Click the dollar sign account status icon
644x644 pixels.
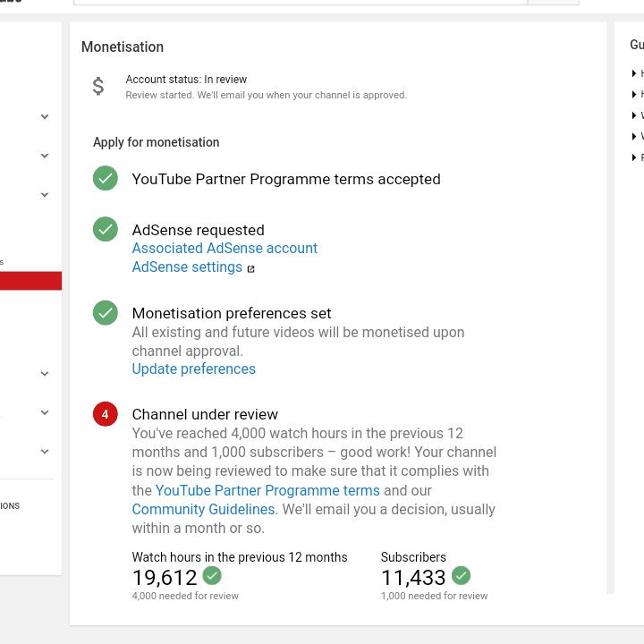[x=98, y=86]
